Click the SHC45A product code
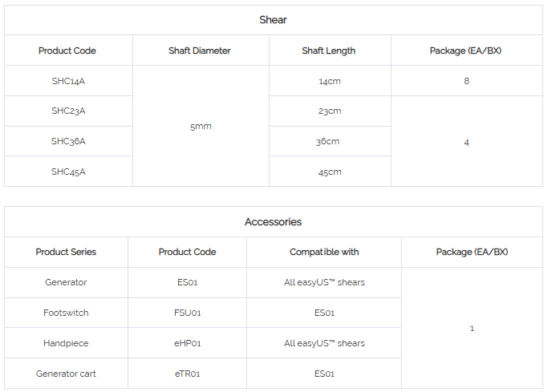 tap(68, 172)
